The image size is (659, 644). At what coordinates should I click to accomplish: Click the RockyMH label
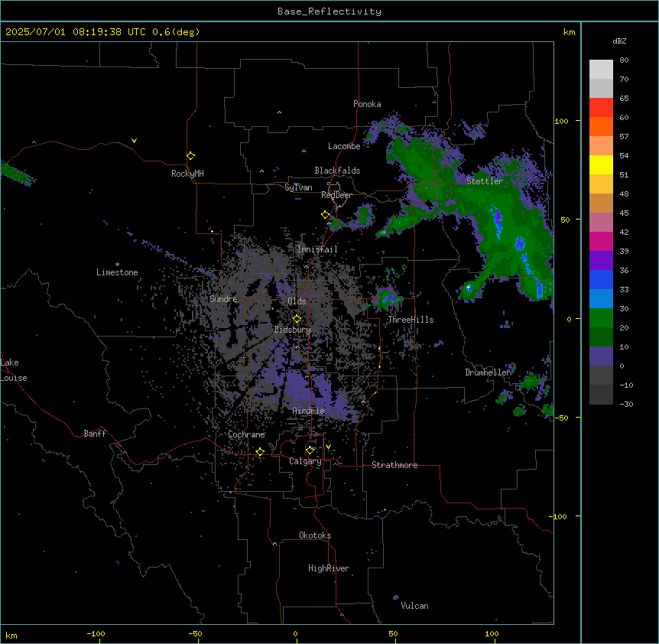pos(187,174)
